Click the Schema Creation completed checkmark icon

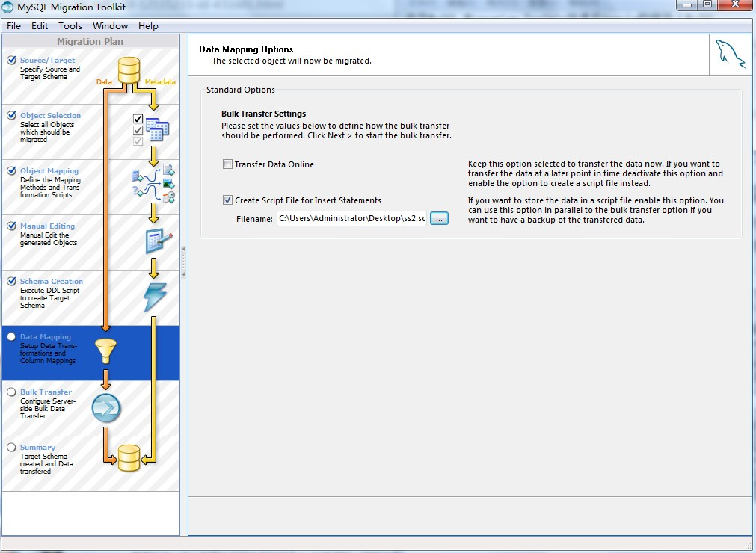[x=11, y=281]
